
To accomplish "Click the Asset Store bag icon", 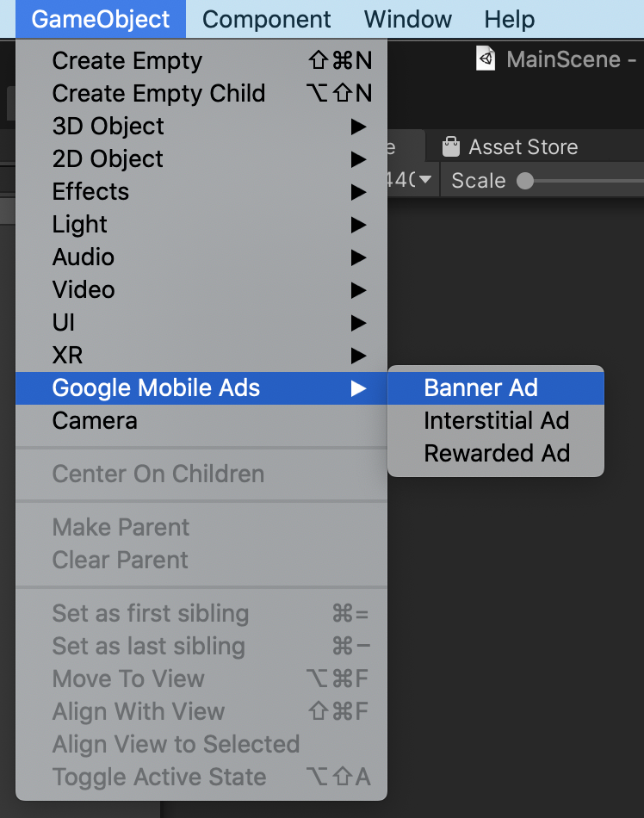I will 450,147.
